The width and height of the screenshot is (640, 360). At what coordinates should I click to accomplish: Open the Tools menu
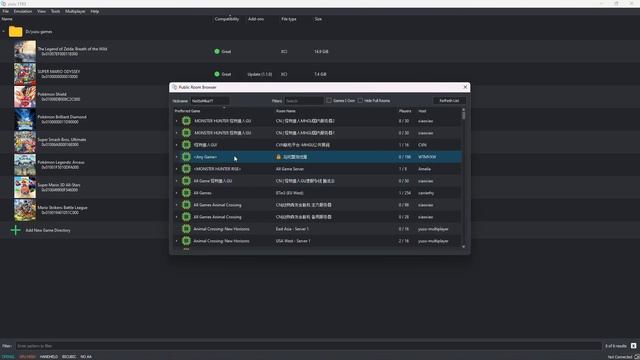point(55,11)
